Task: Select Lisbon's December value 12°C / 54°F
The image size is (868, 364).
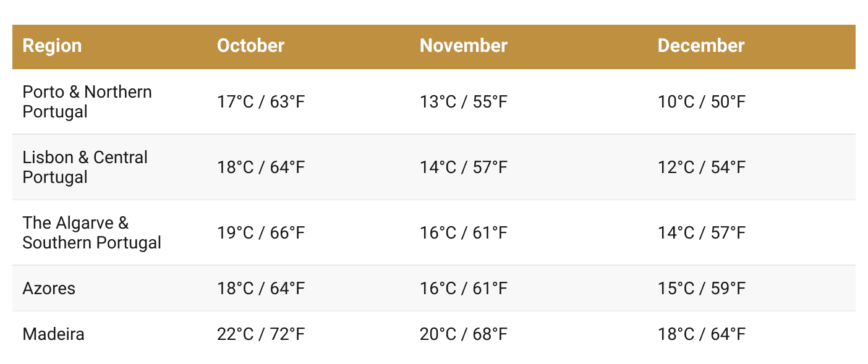Action: 701,167
